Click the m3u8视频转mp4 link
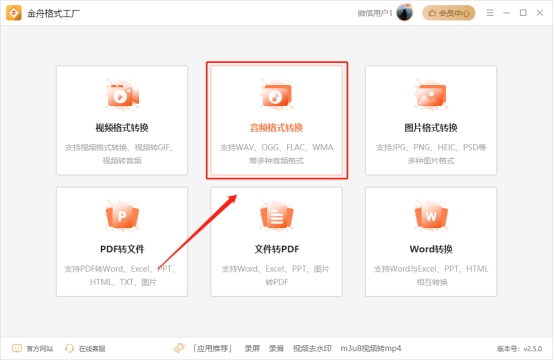Image resolution: width=554 pixels, height=360 pixels. coord(371,349)
